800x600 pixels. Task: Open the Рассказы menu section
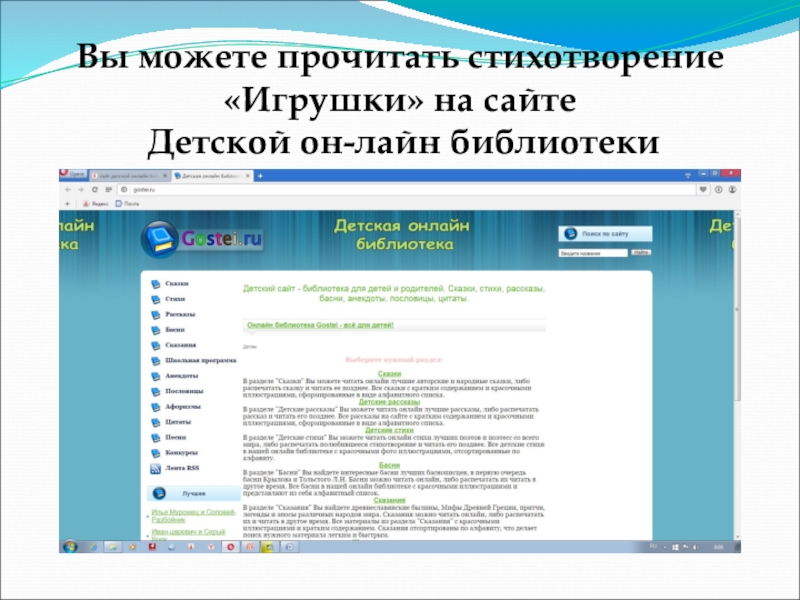[180, 314]
